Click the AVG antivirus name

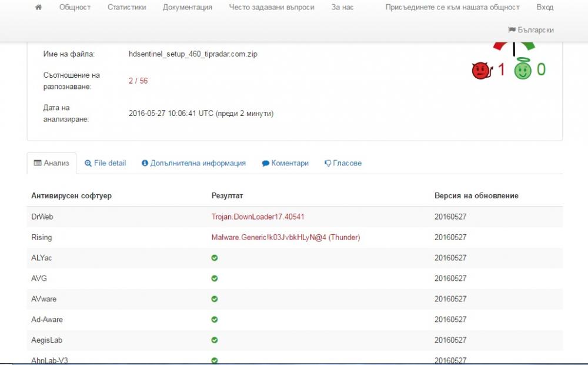pyautogui.click(x=39, y=278)
